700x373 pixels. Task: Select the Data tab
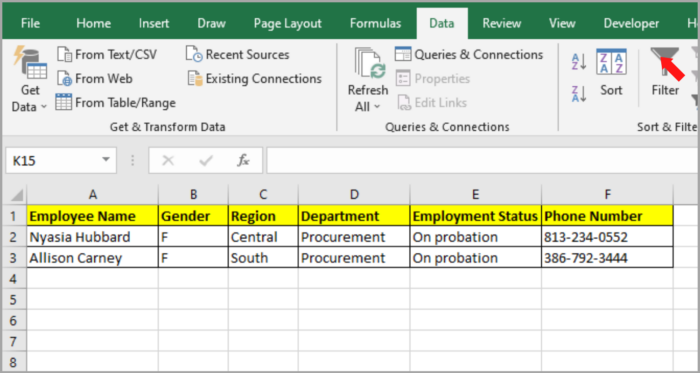pos(442,23)
